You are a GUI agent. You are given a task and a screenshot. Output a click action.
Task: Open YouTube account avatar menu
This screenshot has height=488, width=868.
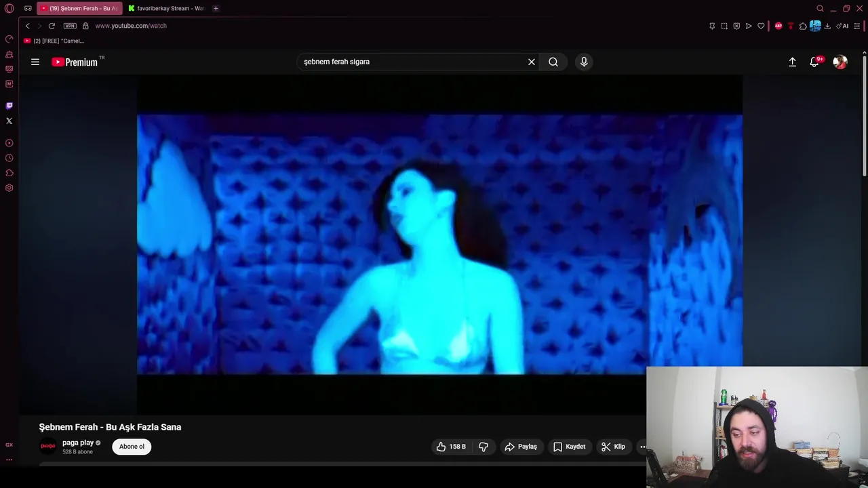click(x=840, y=62)
